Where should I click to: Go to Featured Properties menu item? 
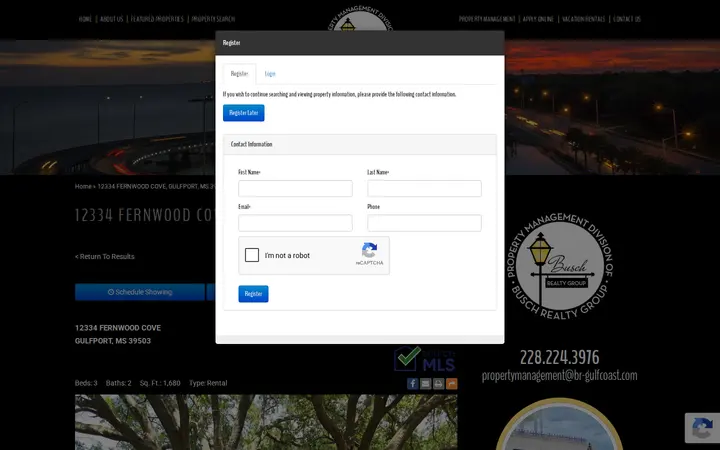(157, 19)
